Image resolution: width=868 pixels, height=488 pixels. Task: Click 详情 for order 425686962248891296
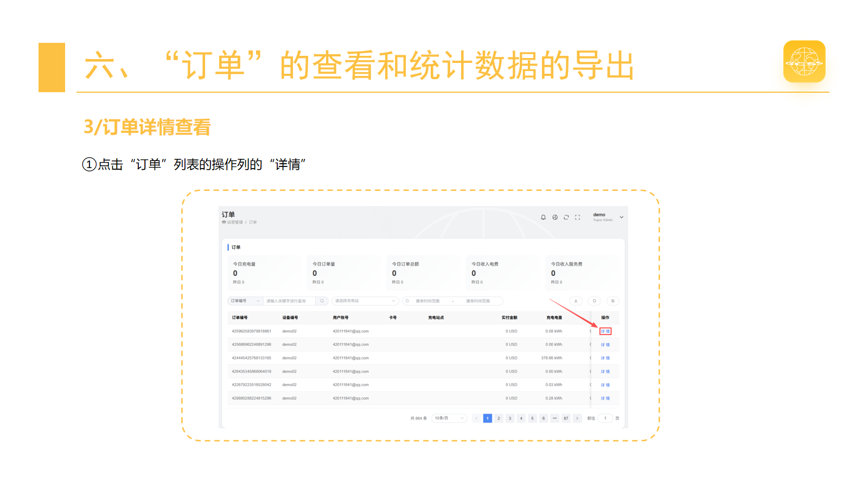coord(605,345)
